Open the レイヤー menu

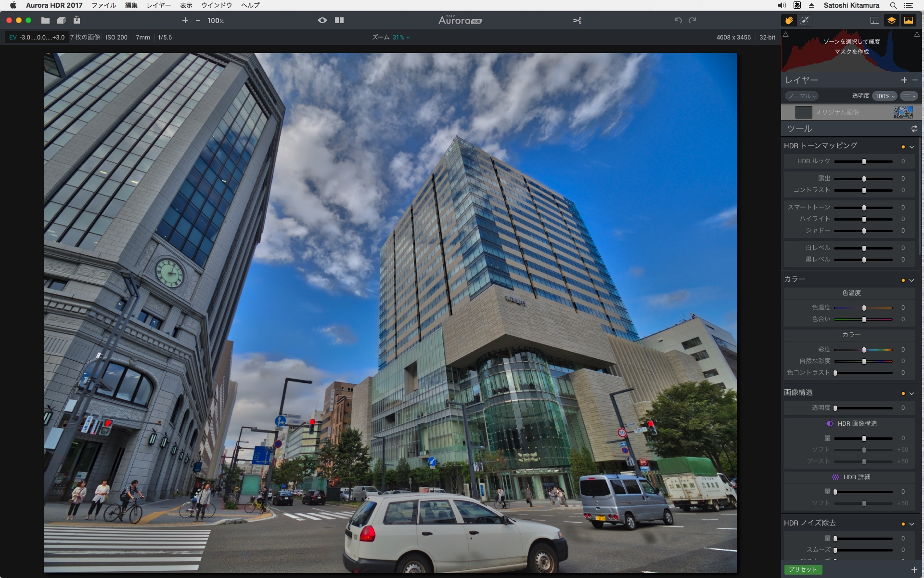(x=158, y=5)
